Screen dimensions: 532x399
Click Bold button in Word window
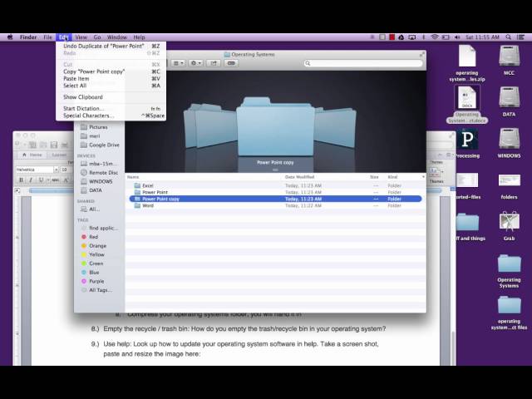21,180
